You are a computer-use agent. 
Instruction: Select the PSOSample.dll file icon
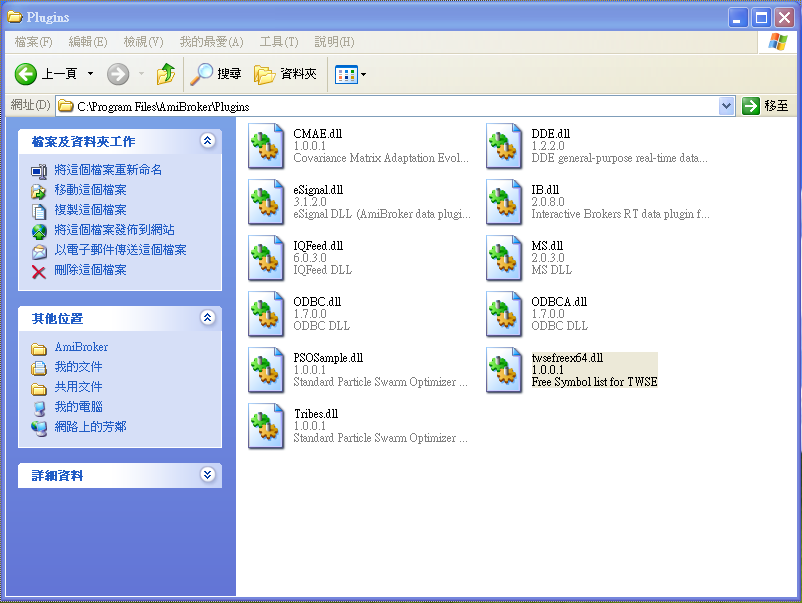(x=266, y=370)
